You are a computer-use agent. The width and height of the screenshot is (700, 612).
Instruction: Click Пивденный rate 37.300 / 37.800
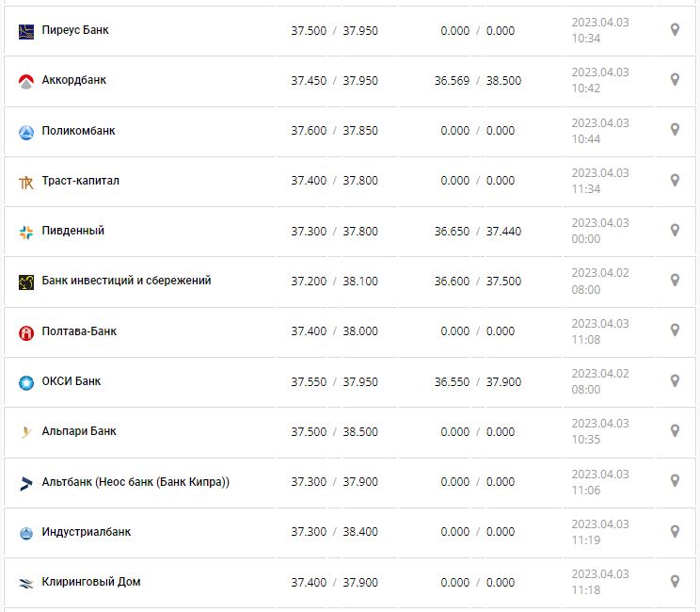point(334,231)
